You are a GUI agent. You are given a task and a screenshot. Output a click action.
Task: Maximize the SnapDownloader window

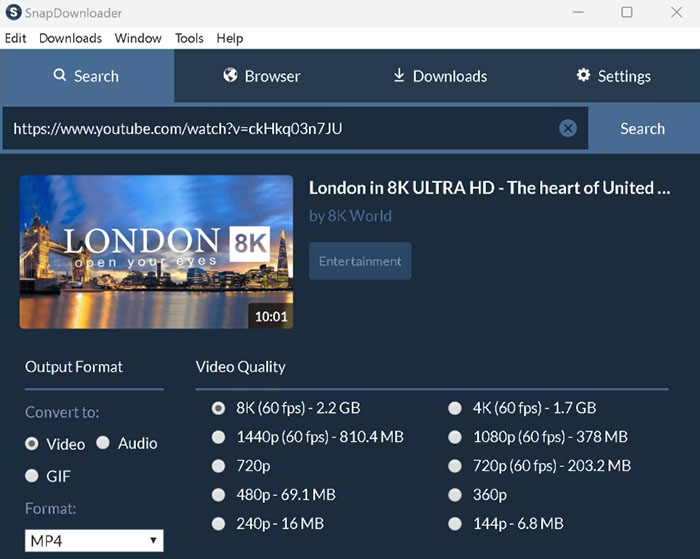click(x=627, y=12)
